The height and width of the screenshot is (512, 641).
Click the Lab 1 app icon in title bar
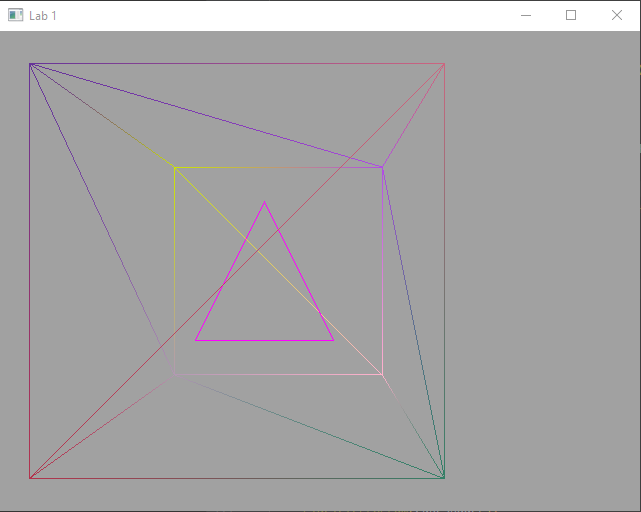point(15,15)
